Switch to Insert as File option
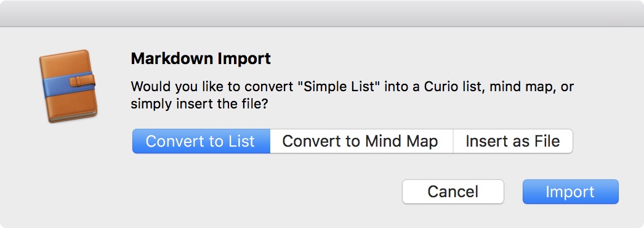 point(513,141)
